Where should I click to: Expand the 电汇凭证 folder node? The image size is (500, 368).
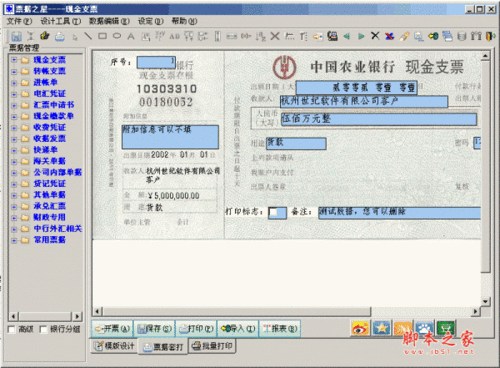pyautogui.click(x=14, y=94)
